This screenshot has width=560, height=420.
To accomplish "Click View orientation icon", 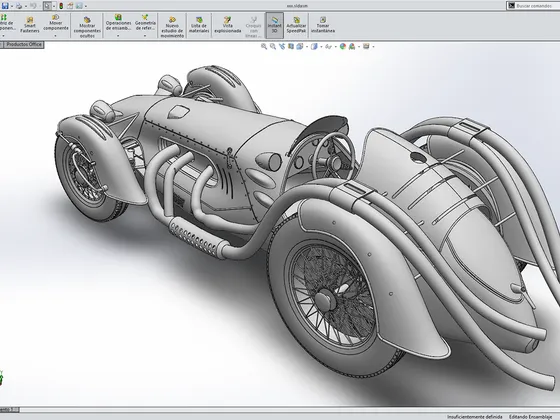I will click(x=300, y=46).
